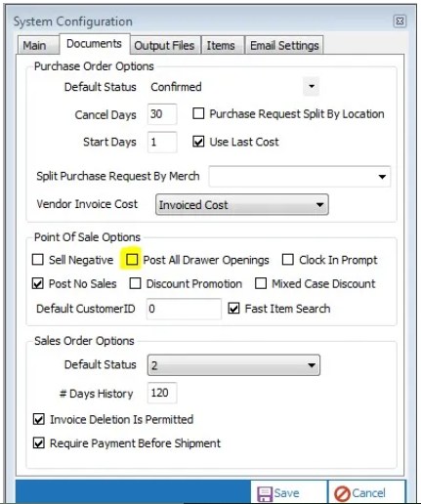Close the System Configuration dialog
The image size is (421, 504).
(400, 21)
